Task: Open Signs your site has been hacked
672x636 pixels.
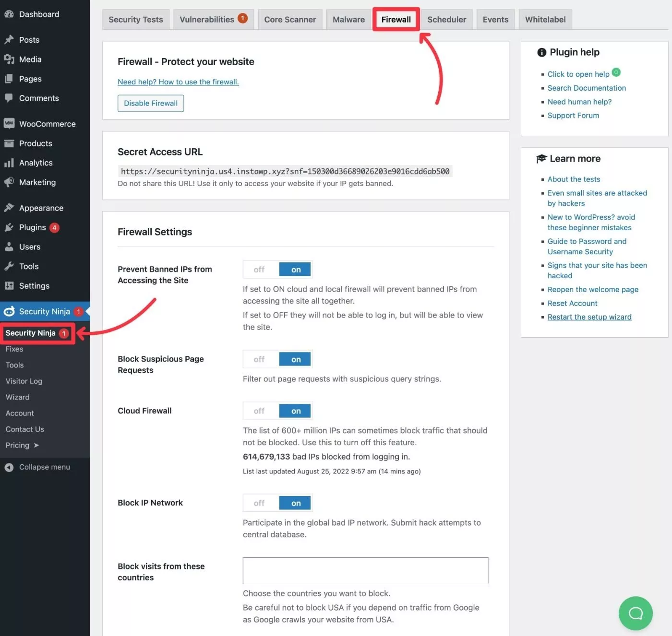Action: pyautogui.click(x=597, y=271)
